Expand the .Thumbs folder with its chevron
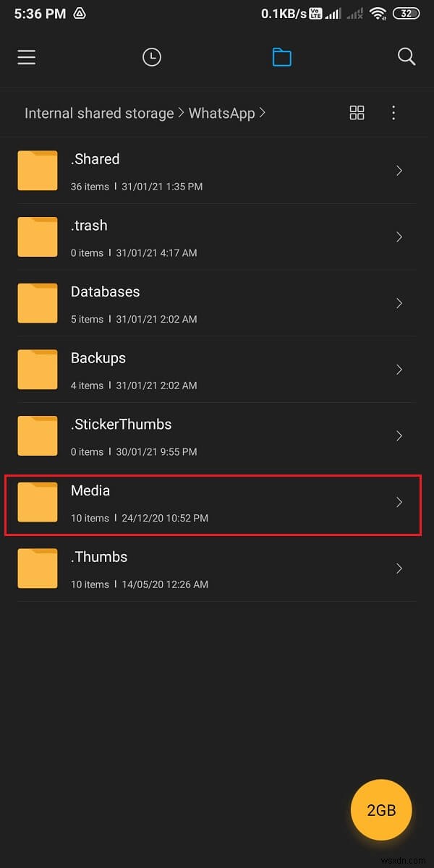The height and width of the screenshot is (868, 434). click(x=399, y=569)
